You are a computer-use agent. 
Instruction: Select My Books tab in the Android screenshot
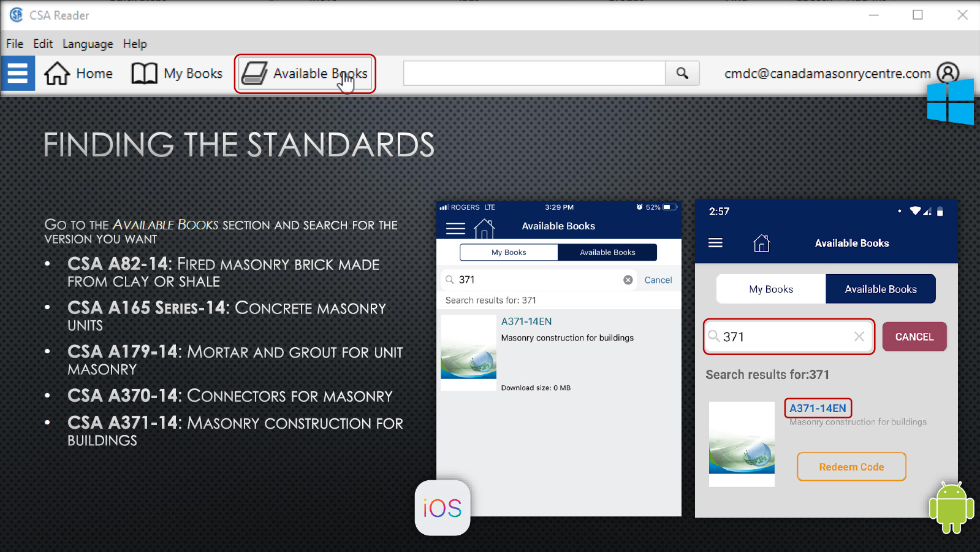tap(771, 289)
